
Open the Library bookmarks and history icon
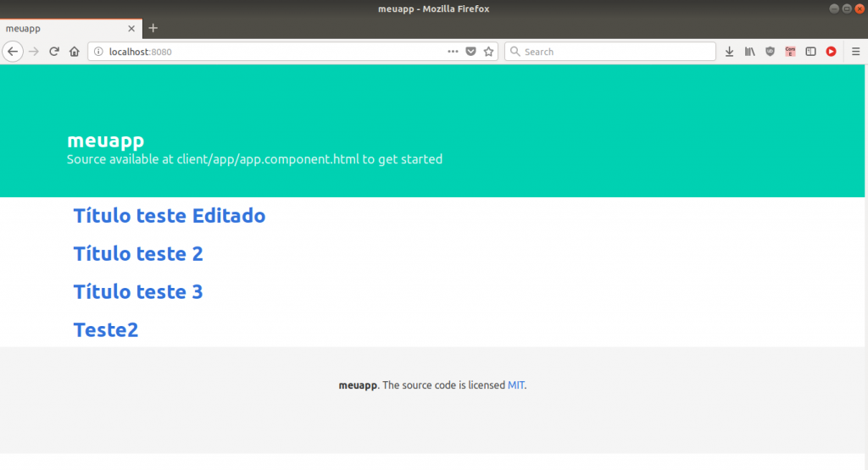click(749, 52)
